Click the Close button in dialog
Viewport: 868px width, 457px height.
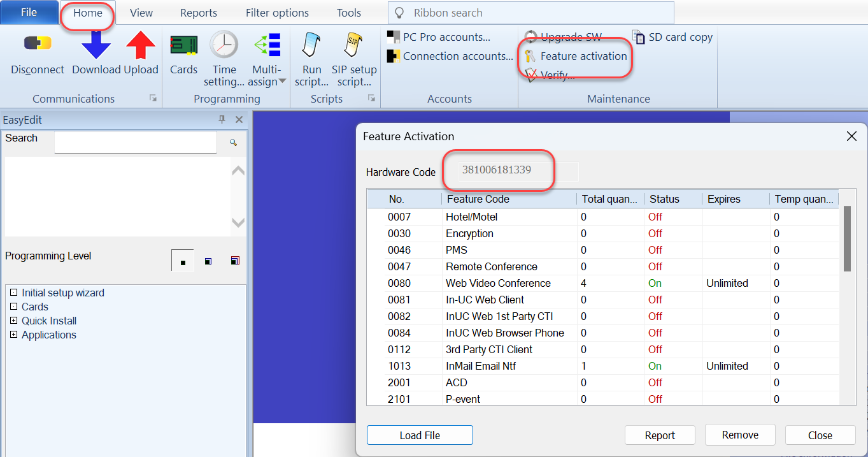(x=820, y=435)
